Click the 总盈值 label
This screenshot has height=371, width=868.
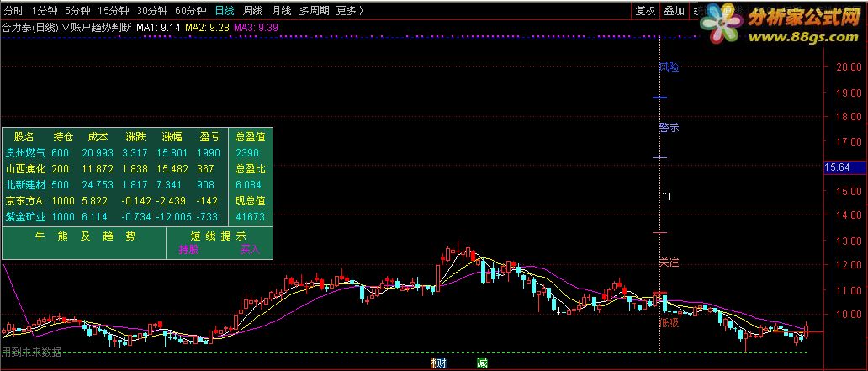pos(250,137)
